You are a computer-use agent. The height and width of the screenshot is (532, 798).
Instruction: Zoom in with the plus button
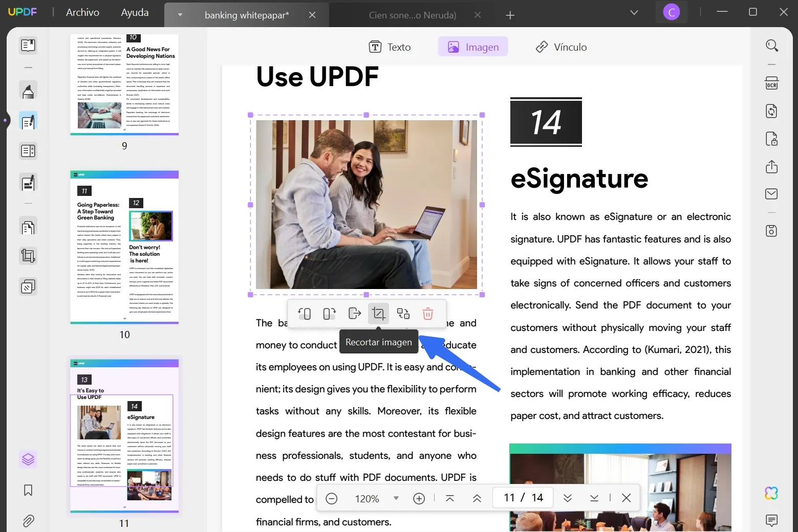click(419, 498)
